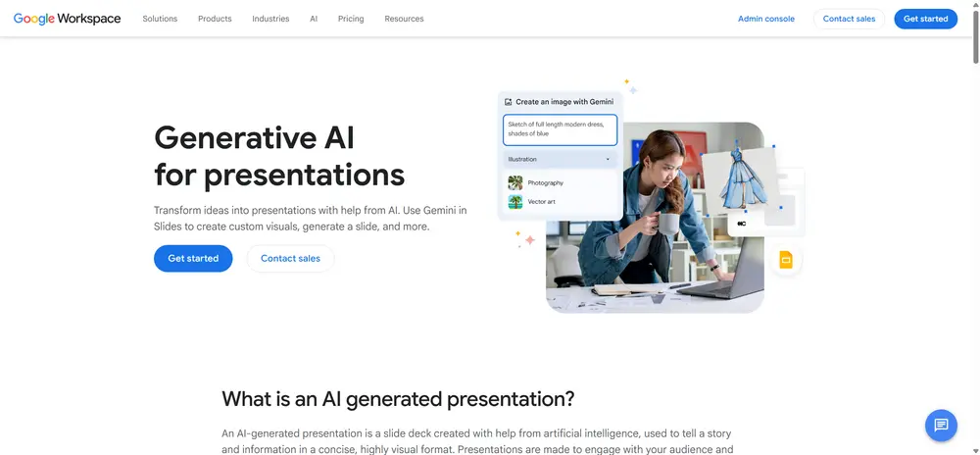The width and height of the screenshot is (980, 455).
Task: Click the blue dress sketch image
Action: pyautogui.click(x=739, y=180)
